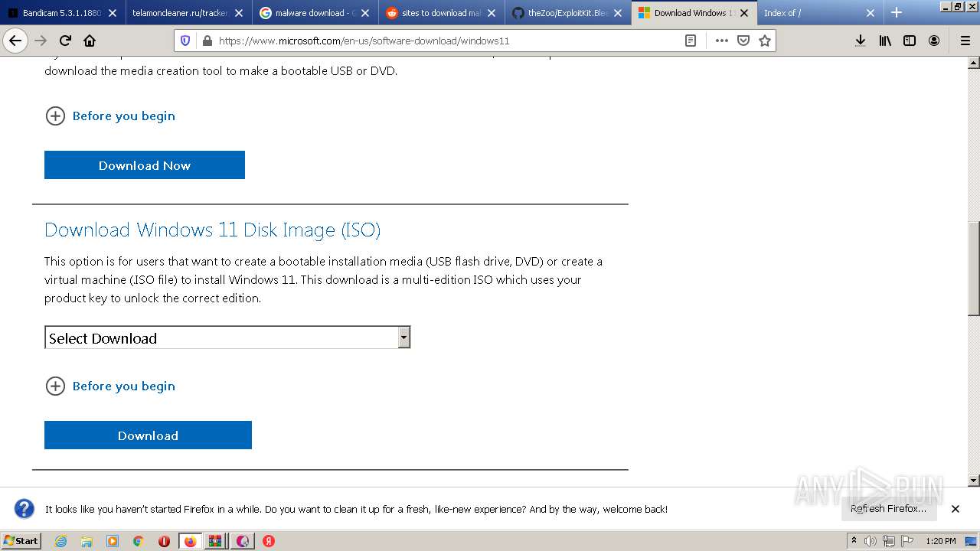Show hidden system tray icons
980x551 pixels.
(854, 541)
